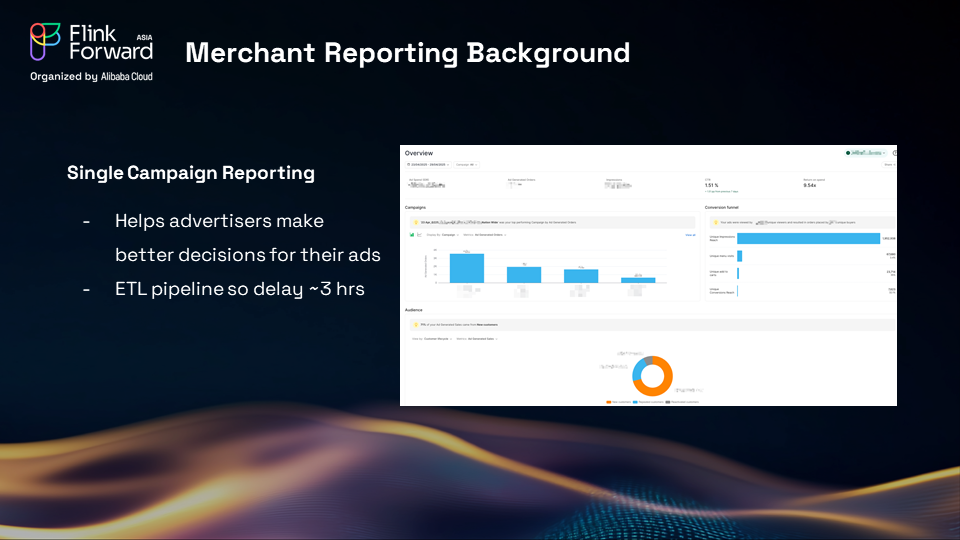The width and height of the screenshot is (960, 540).
Task: Open the View by Customer lifecycle dropdown
Action: [x=432, y=339]
